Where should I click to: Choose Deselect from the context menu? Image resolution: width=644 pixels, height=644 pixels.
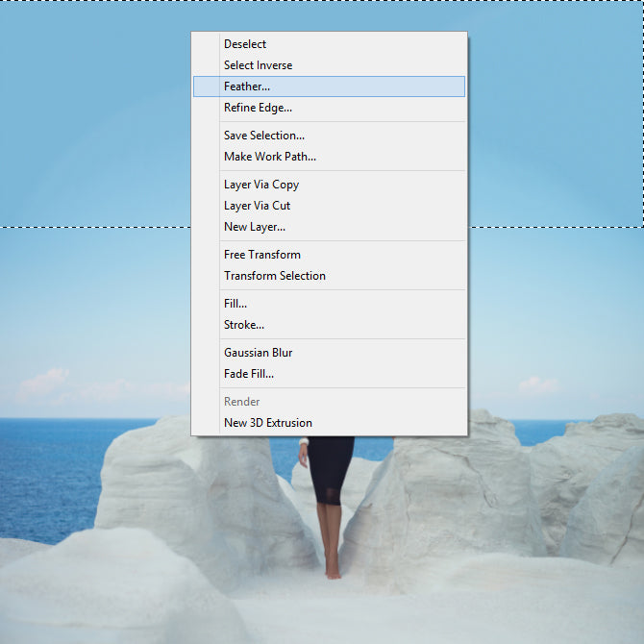pos(329,44)
